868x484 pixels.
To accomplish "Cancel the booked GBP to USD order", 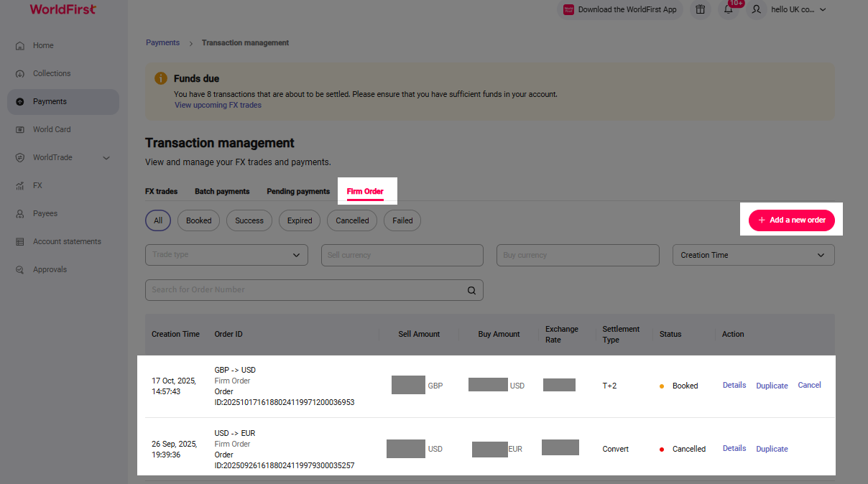I will coord(809,386).
